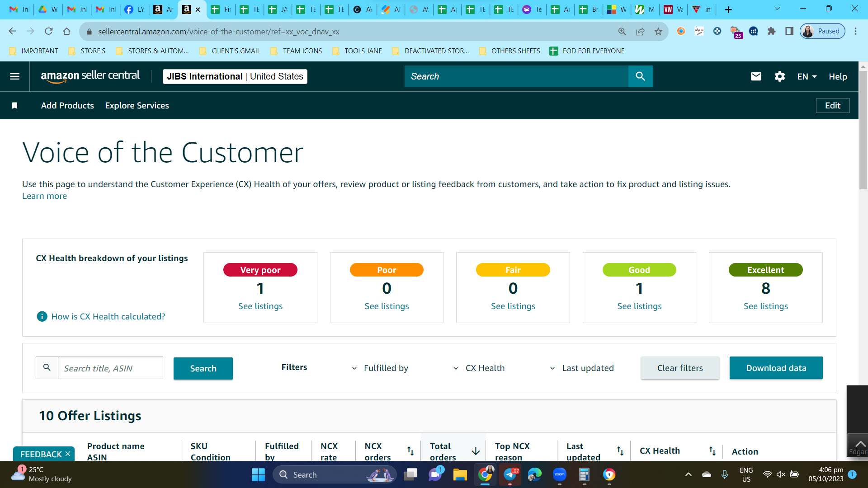The width and height of the screenshot is (868, 488).
Task: Open browser extensions puzzle icon
Action: click(x=771, y=31)
